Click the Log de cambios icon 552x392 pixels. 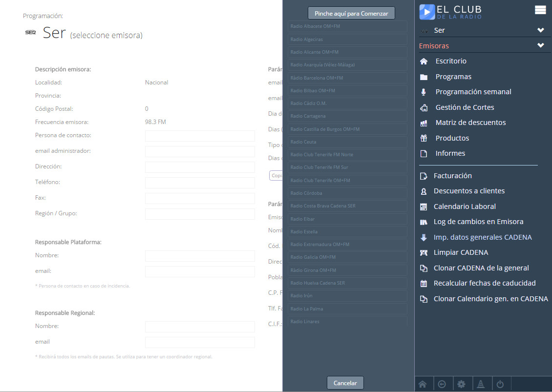(424, 222)
